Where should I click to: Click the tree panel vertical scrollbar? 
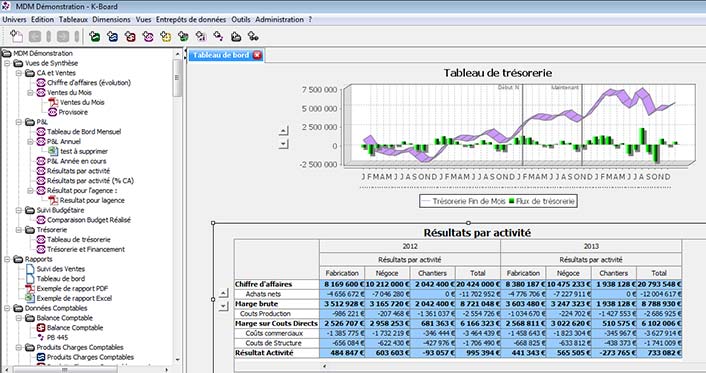point(177,77)
